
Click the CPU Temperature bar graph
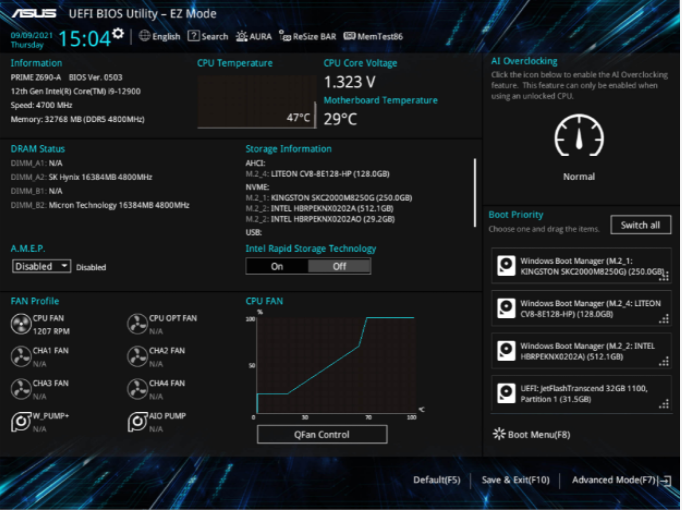tap(257, 102)
